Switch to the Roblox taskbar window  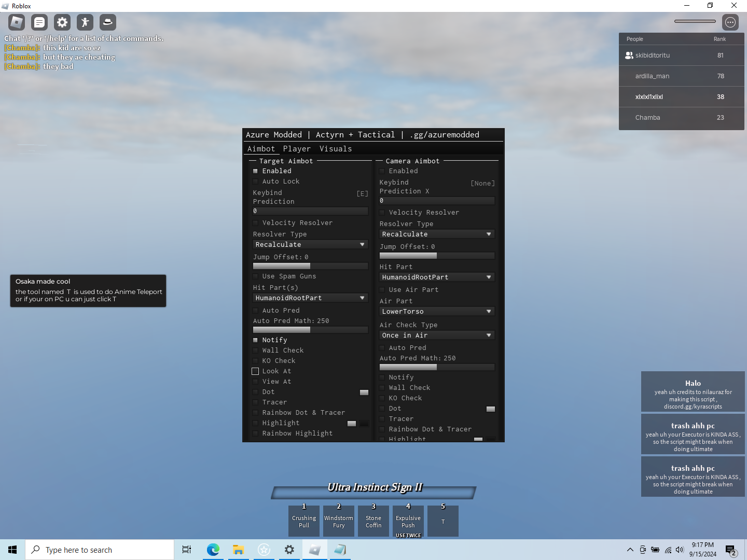314,550
